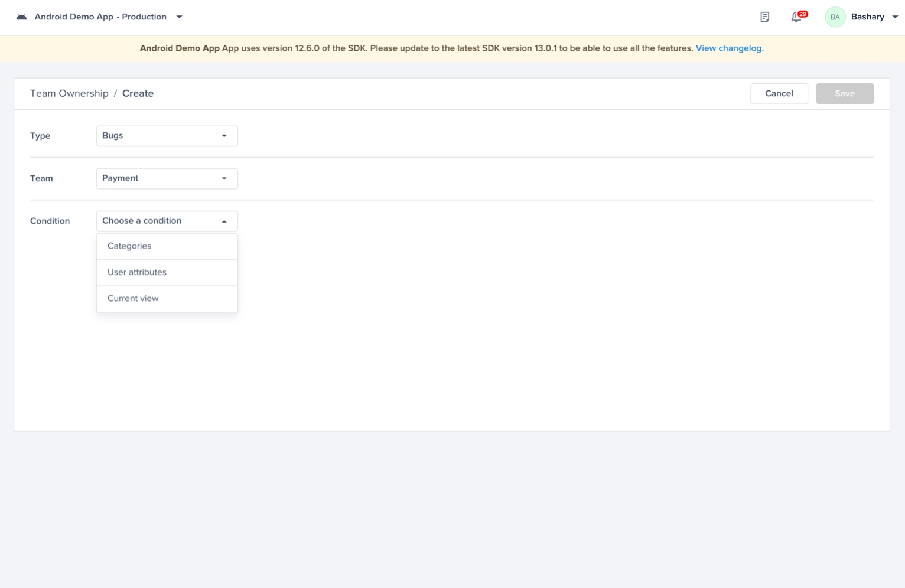The image size is (905, 588).
Task: Click the Android Demo App - Production title
Action: coord(100,17)
